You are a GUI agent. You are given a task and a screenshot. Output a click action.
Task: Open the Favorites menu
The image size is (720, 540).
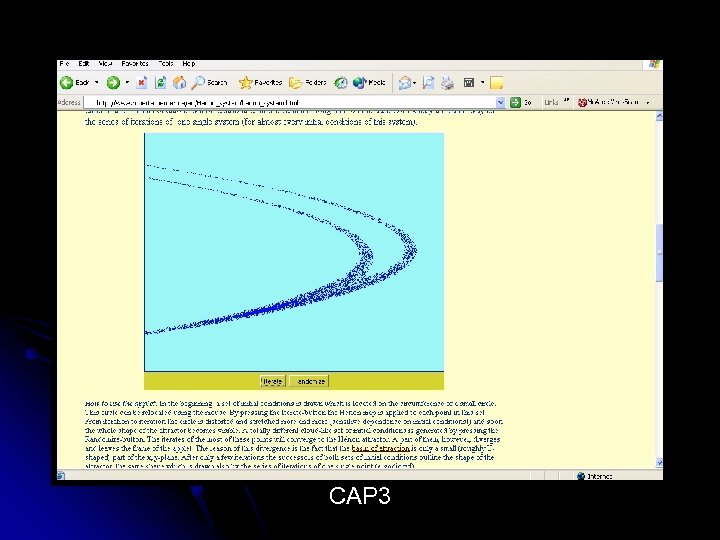click(x=135, y=64)
